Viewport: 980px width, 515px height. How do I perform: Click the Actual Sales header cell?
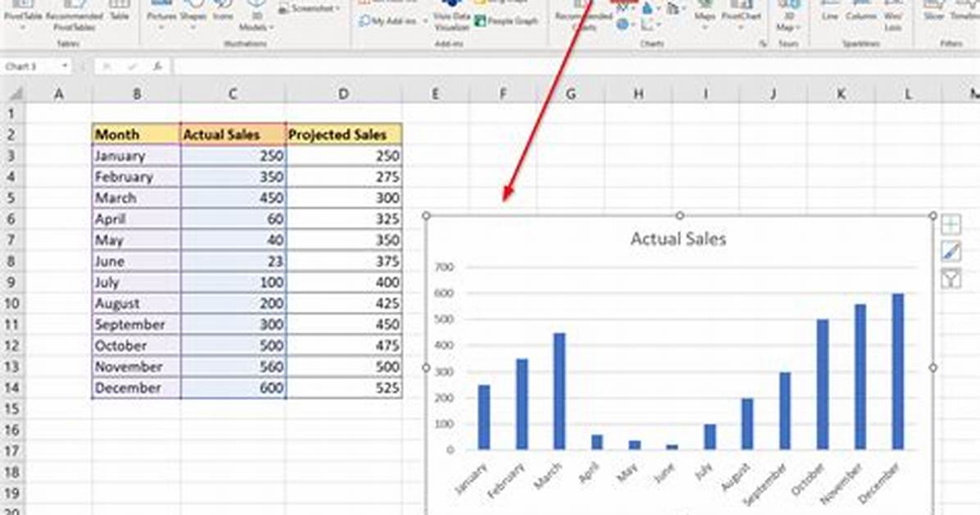click(x=234, y=134)
